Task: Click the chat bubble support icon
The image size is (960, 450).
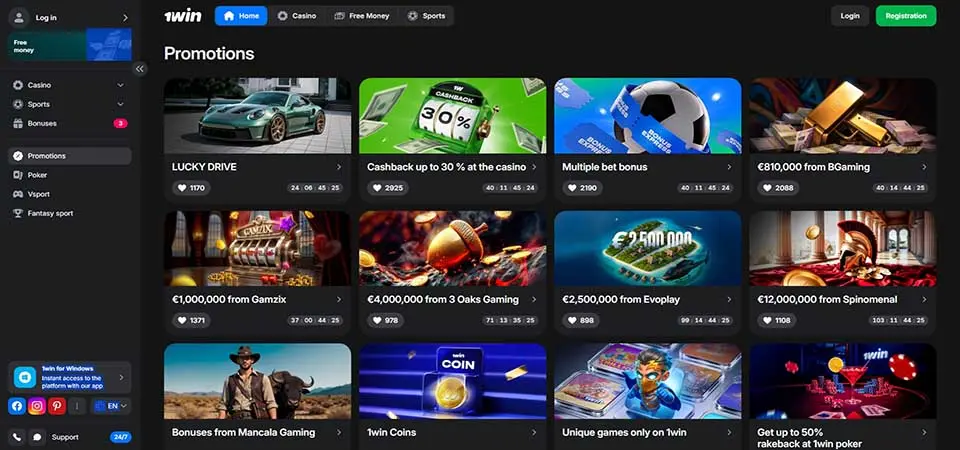Action: pos(37,437)
